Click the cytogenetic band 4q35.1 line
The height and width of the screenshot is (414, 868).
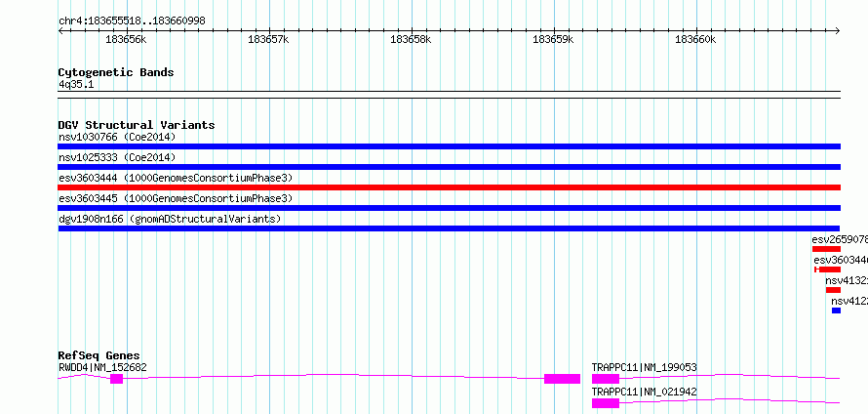[x=449, y=95]
